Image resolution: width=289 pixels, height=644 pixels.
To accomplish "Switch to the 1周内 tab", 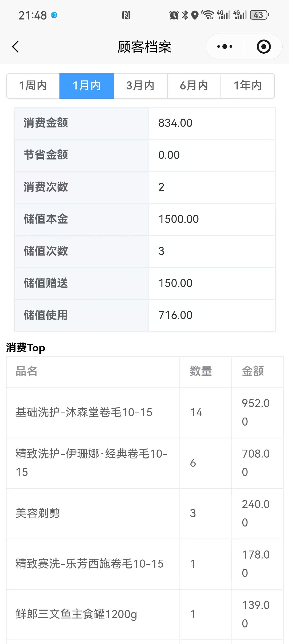I will click(33, 86).
